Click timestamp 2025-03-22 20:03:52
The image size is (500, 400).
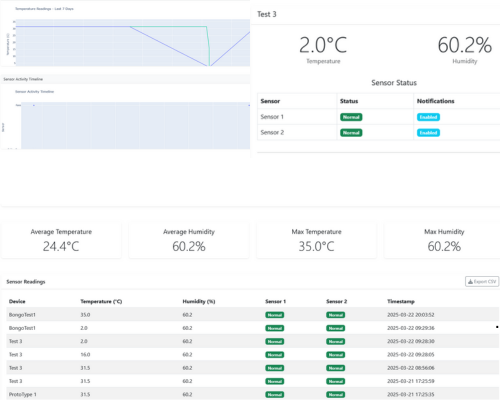(411, 315)
